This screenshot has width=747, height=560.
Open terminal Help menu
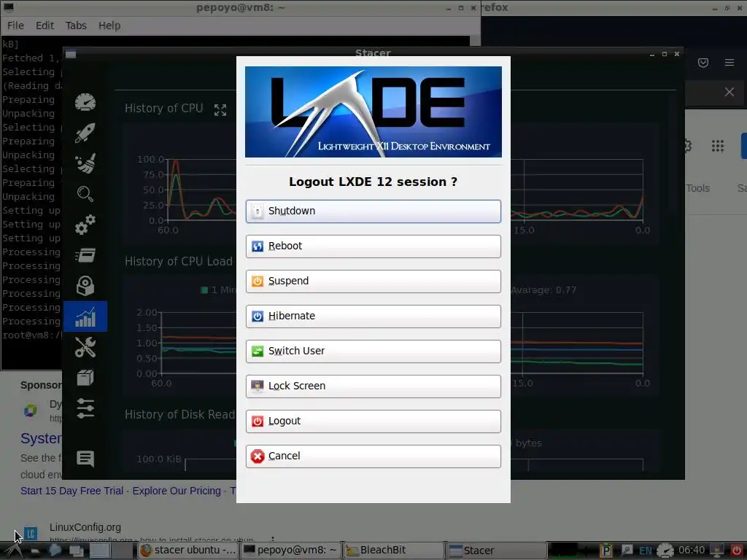pos(109,26)
